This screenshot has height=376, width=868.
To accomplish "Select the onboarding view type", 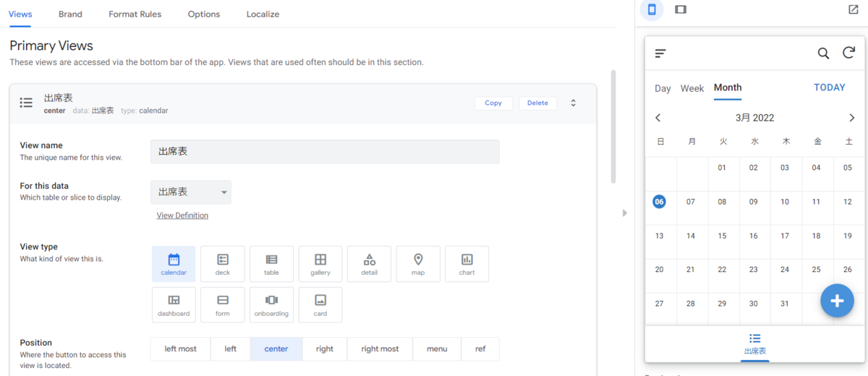I will click(271, 304).
